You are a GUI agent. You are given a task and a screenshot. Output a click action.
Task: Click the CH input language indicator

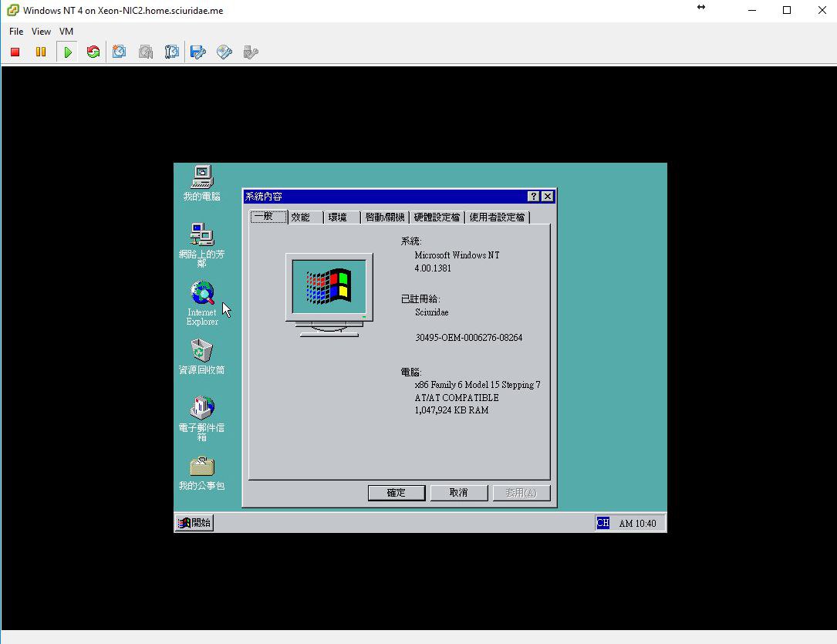click(x=602, y=523)
